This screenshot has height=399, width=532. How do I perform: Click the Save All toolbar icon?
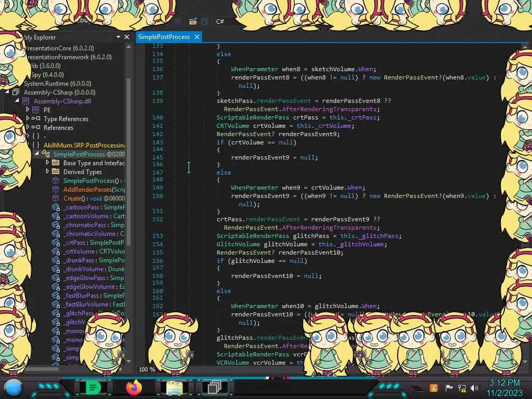pos(205,21)
